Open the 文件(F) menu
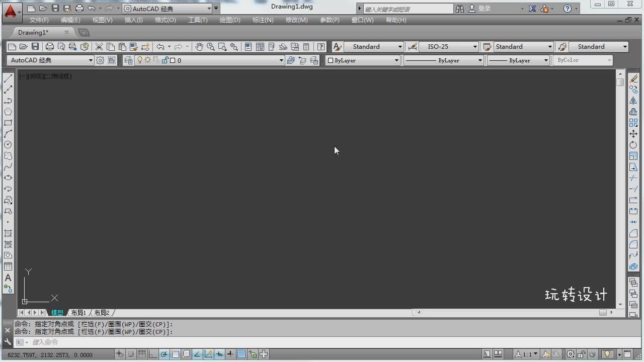The width and height of the screenshot is (644, 362). (x=39, y=20)
